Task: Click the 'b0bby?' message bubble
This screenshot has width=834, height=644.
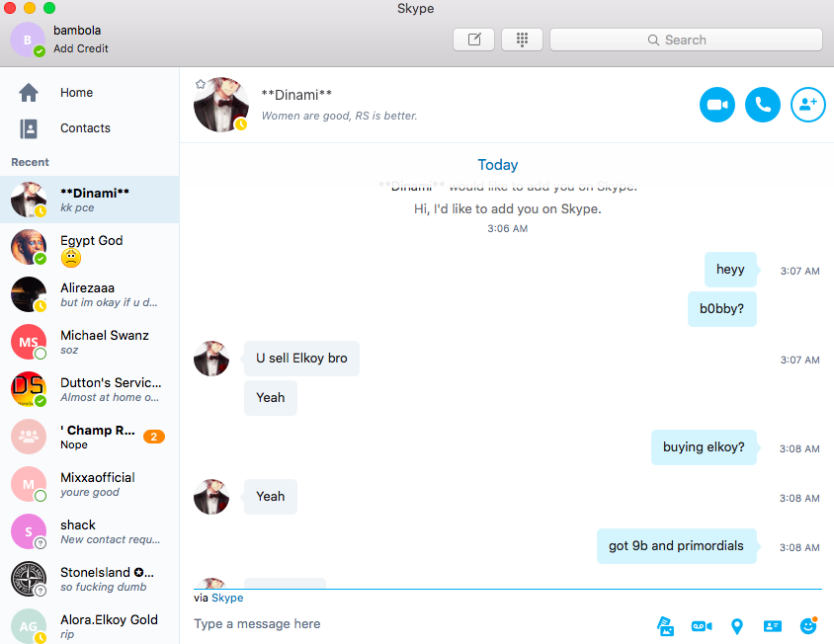Action: pyautogui.click(x=721, y=309)
